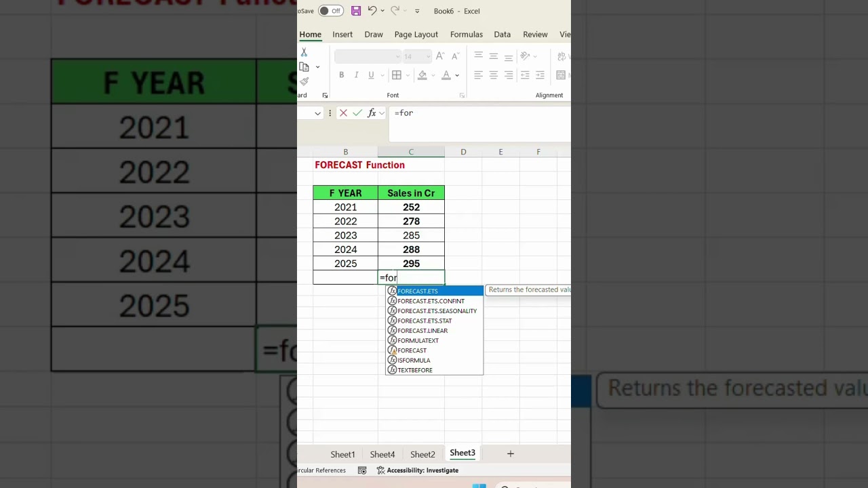Open the Fill Color dropdown arrow
The width and height of the screenshot is (868, 488).
click(x=434, y=75)
